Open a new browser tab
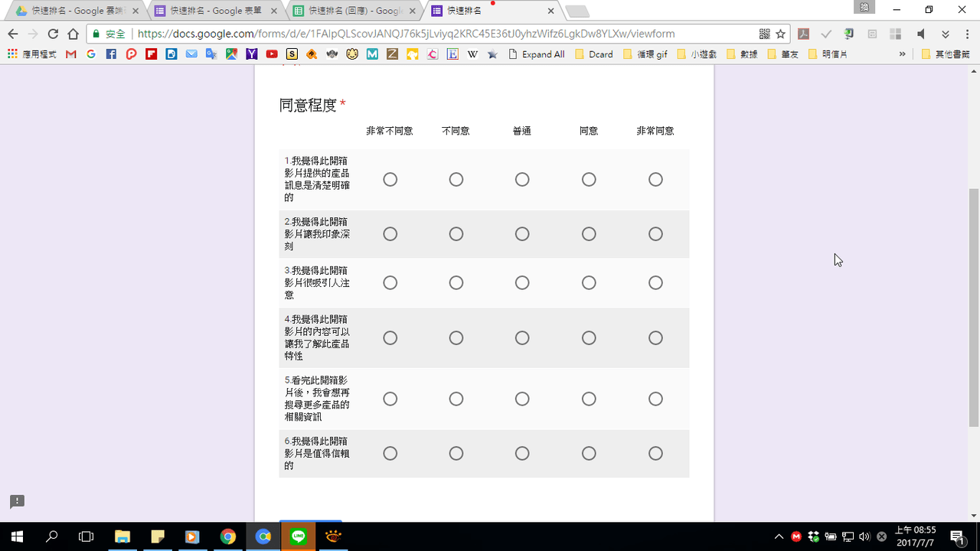Viewport: 980px width, 551px height. point(577,11)
